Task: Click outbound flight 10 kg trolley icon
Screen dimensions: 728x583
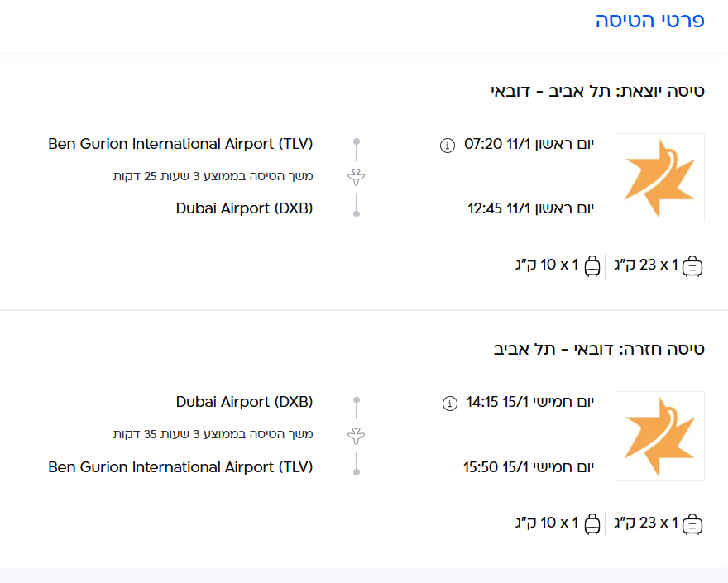Action: (x=592, y=266)
